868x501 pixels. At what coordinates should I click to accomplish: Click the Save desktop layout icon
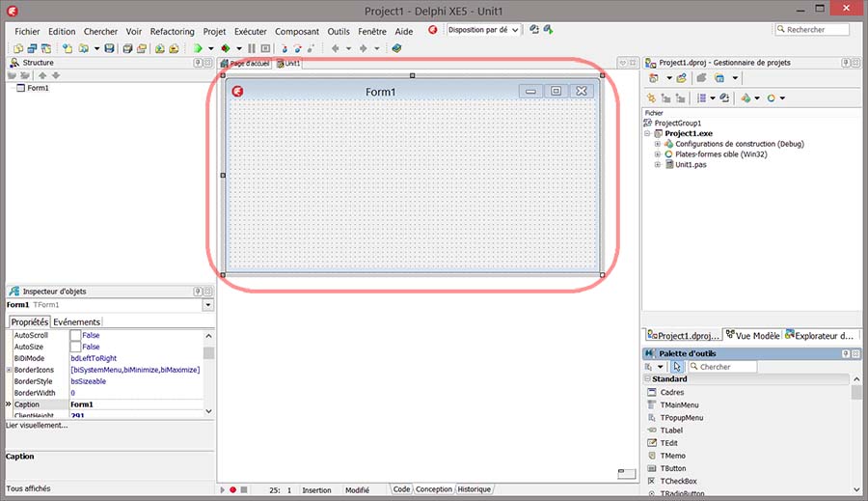coord(534,29)
